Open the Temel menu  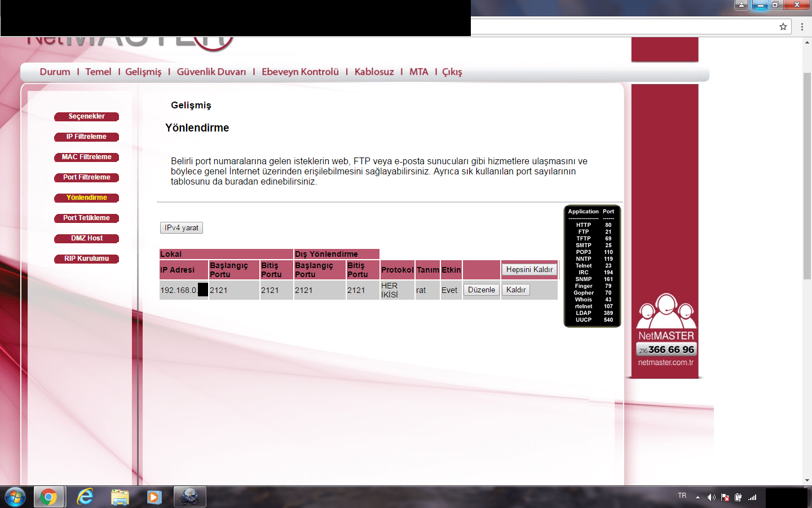(98, 72)
